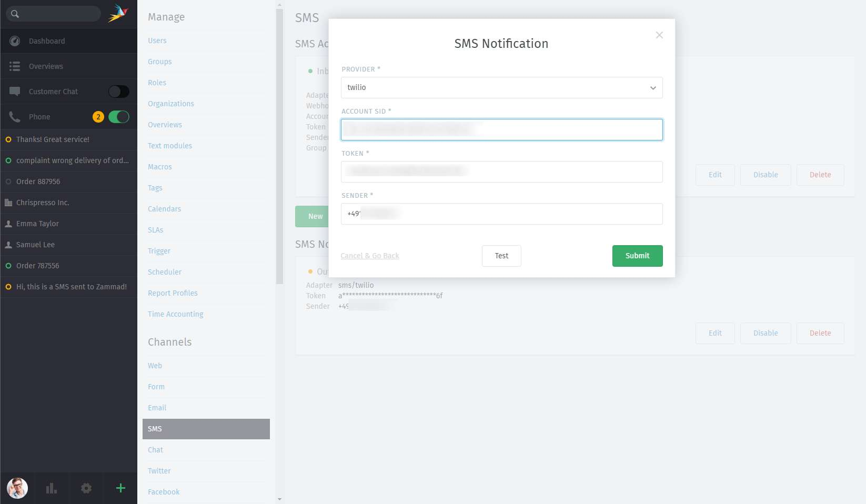Screen dimensions: 866x504
Task: Toggle the Phone switch off
Action: coord(119,117)
